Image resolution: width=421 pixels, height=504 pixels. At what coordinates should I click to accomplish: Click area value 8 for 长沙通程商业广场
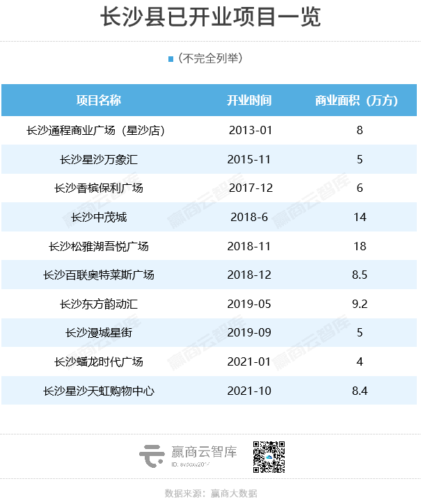pos(360,130)
